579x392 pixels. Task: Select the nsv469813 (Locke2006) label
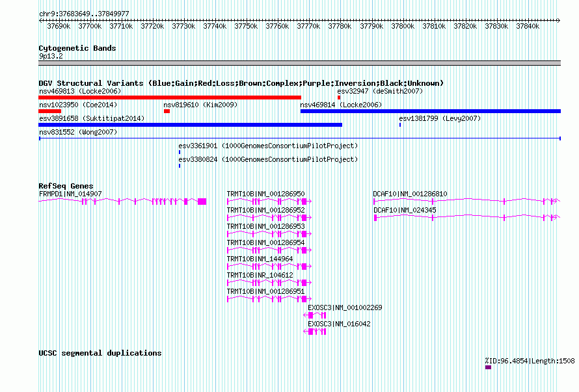(x=80, y=91)
